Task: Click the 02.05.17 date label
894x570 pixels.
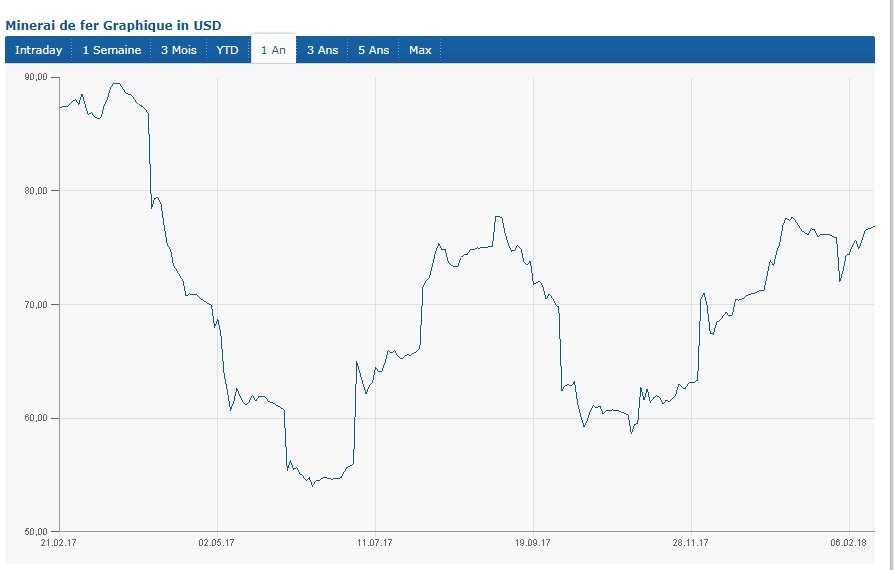Action: tap(216, 544)
